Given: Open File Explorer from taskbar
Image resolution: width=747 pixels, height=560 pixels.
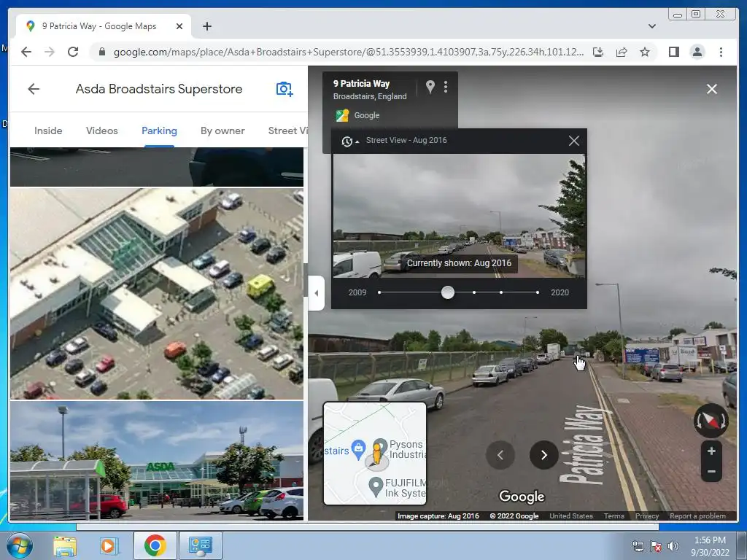Looking at the screenshot, I should pyautogui.click(x=65, y=545).
